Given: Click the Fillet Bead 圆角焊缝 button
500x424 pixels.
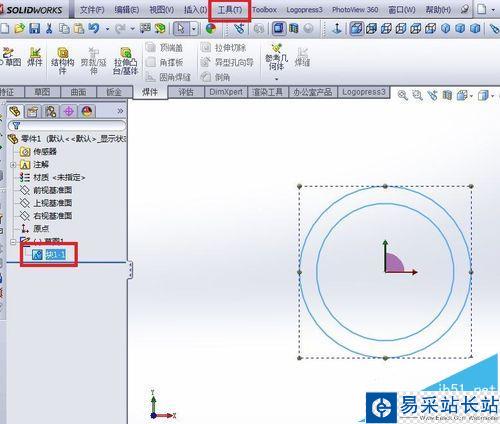Looking at the screenshot, I should click(x=168, y=77).
